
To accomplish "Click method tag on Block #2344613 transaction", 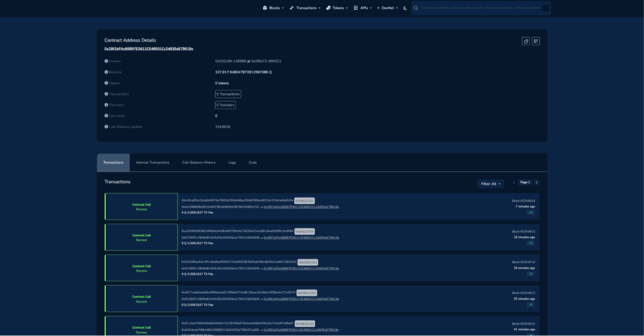I will coord(307,293).
